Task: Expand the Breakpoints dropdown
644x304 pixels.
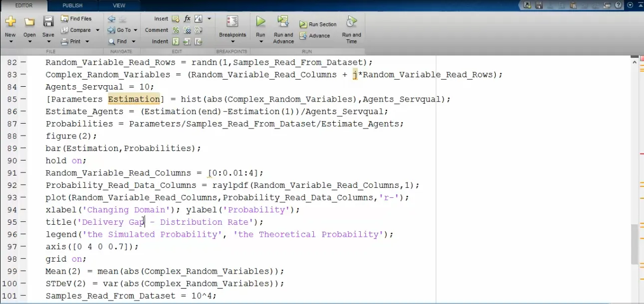Action: pos(232,42)
